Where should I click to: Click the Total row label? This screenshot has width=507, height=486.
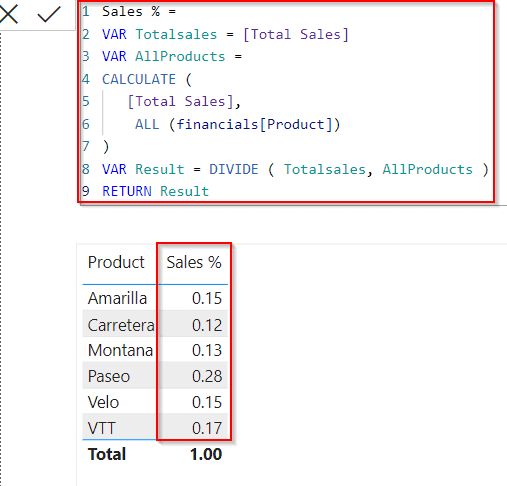click(107, 454)
